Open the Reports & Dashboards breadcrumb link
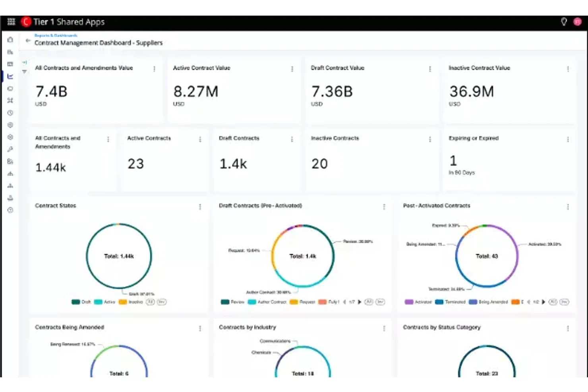 click(x=56, y=35)
